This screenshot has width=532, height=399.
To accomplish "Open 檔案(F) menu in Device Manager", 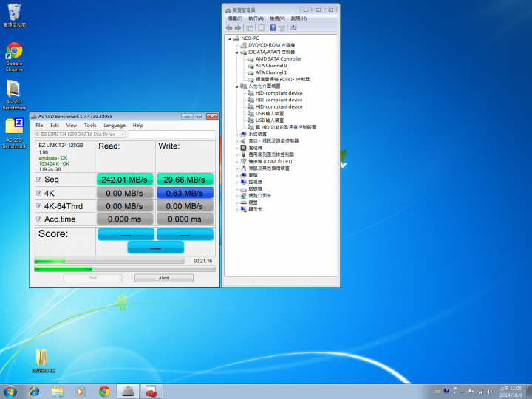I will pos(235,18).
